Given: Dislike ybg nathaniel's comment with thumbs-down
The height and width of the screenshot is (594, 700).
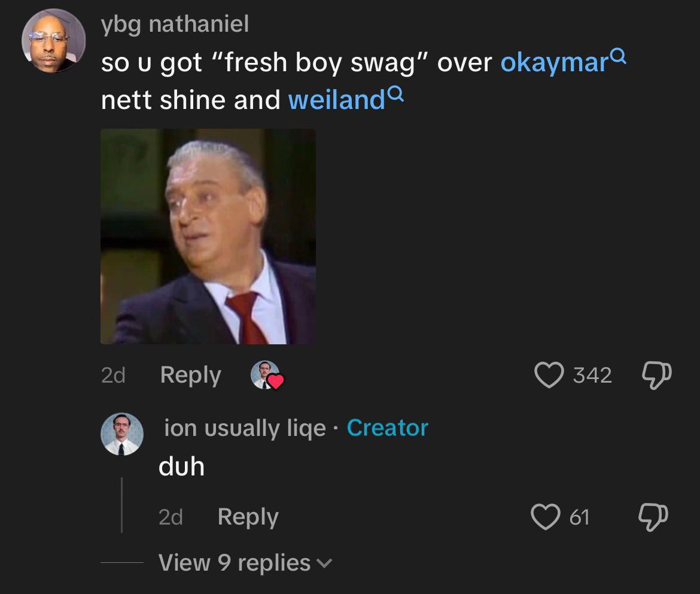Looking at the screenshot, I should tap(656, 375).
